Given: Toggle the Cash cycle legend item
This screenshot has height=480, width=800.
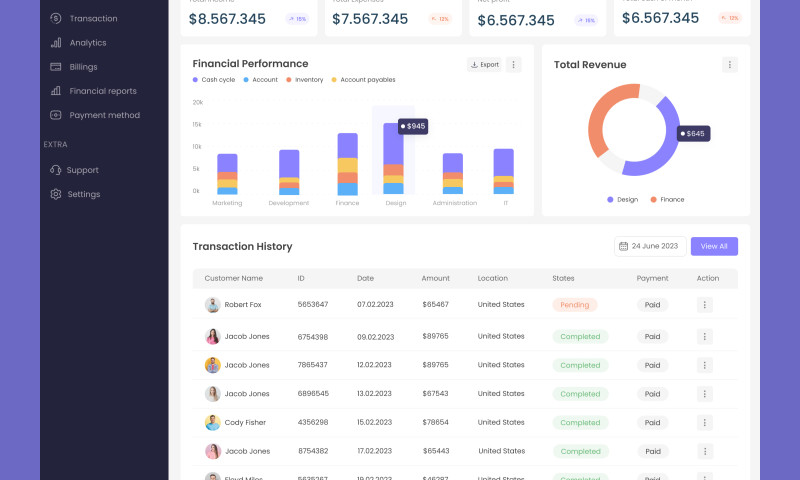Looking at the screenshot, I should tap(213, 80).
